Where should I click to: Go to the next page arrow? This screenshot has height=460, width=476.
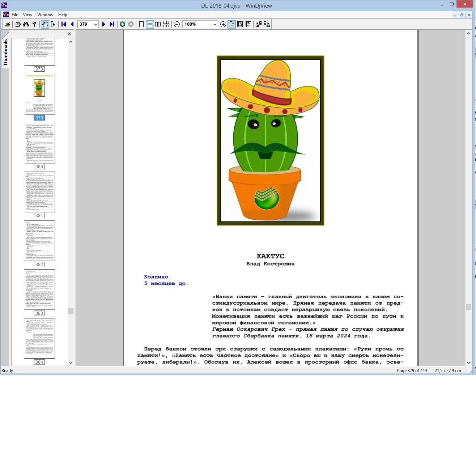pos(103,24)
